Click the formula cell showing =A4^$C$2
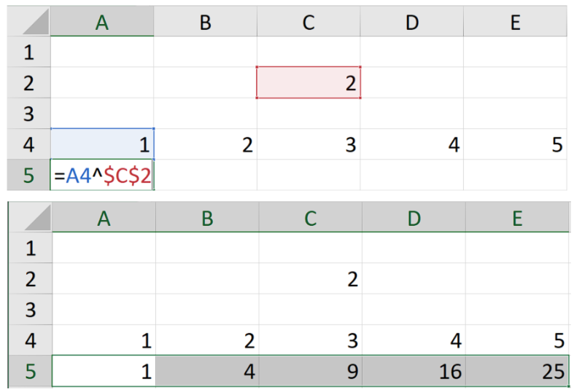Image resolution: width=574 pixels, height=392 pixels. click(102, 175)
